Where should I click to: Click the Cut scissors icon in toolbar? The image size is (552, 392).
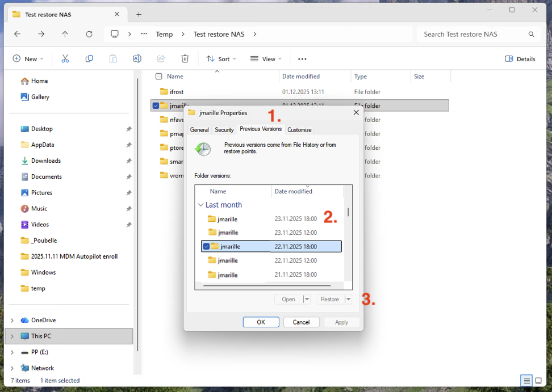[x=65, y=58]
